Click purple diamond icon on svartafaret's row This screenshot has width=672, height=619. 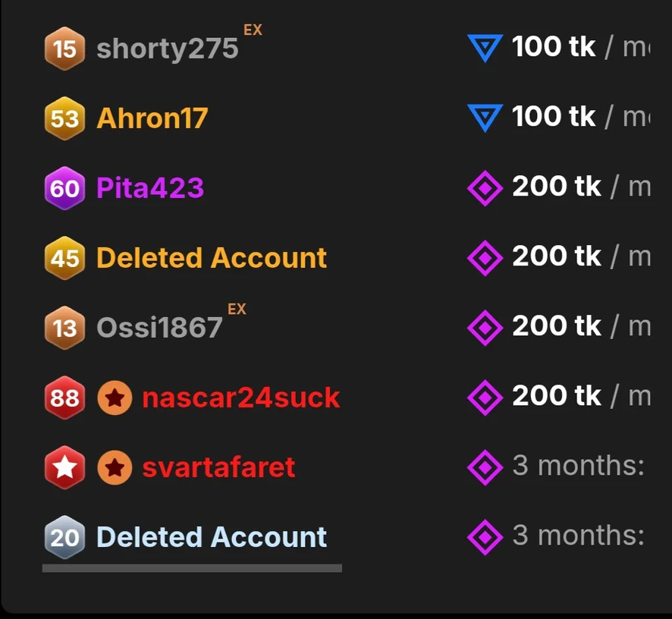click(485, 467)
